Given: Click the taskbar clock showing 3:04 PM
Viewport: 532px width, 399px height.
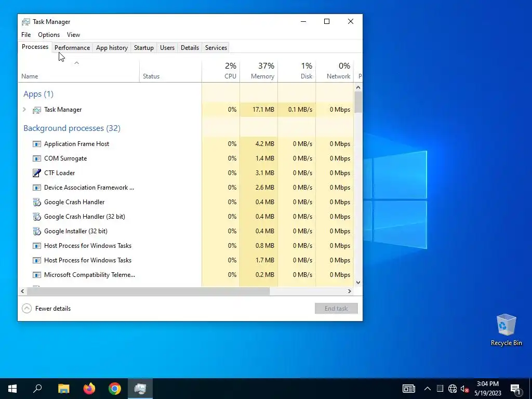Looking at the screenshot, I should point(487,389).
